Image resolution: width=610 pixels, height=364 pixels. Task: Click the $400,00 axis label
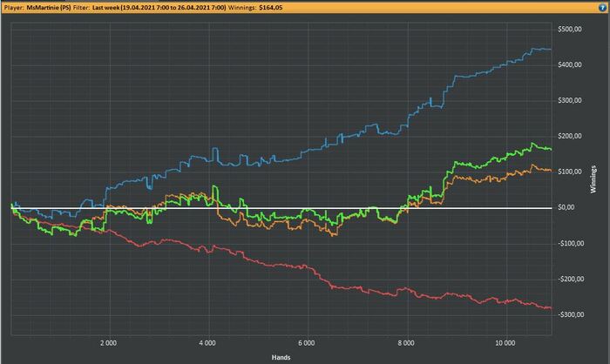tap(570, 65)
